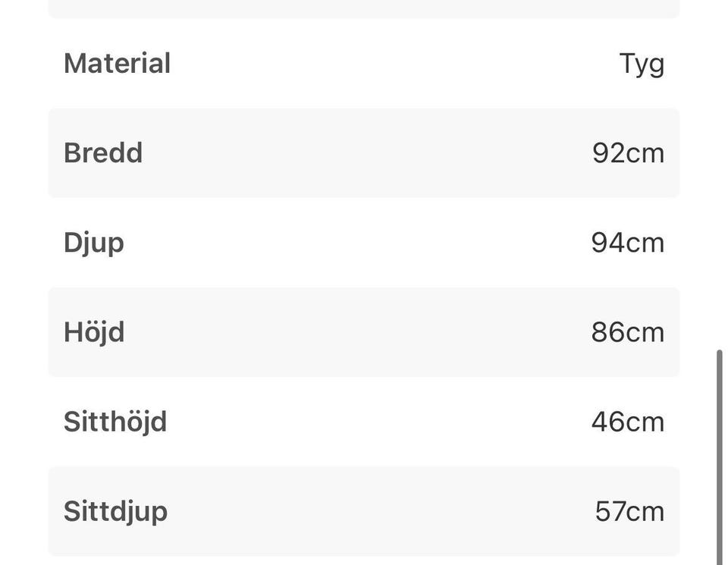The image size is (728, 565).
Task: Select the 57cm seat depth value
Action: point(629,511)
